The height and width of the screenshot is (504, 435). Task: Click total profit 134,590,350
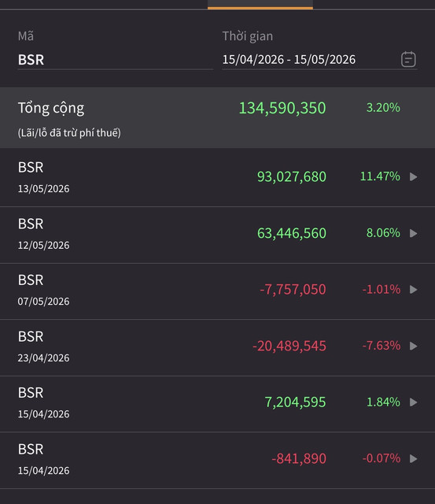point(282,108)
